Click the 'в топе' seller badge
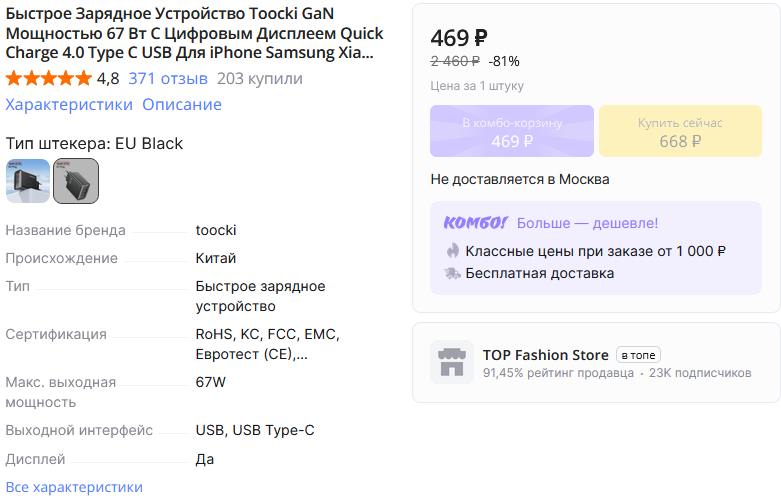Viewport: 781px width, 501px height. point(638,355)
